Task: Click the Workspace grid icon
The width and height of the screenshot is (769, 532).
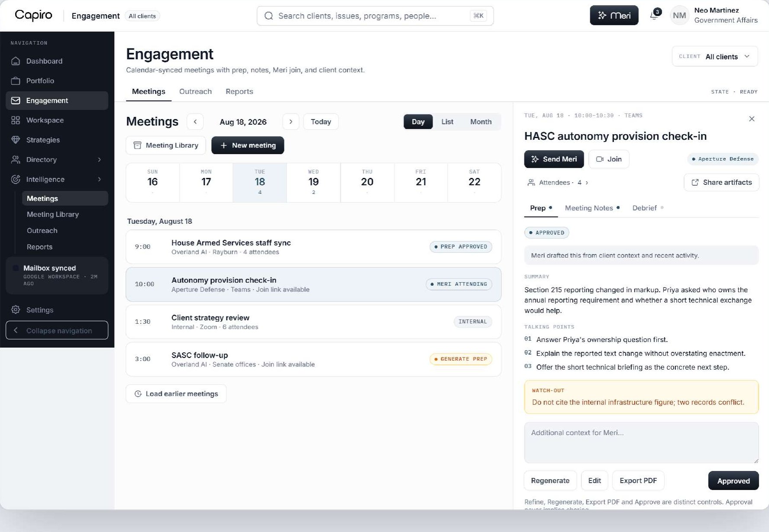Action: (16, 120)
